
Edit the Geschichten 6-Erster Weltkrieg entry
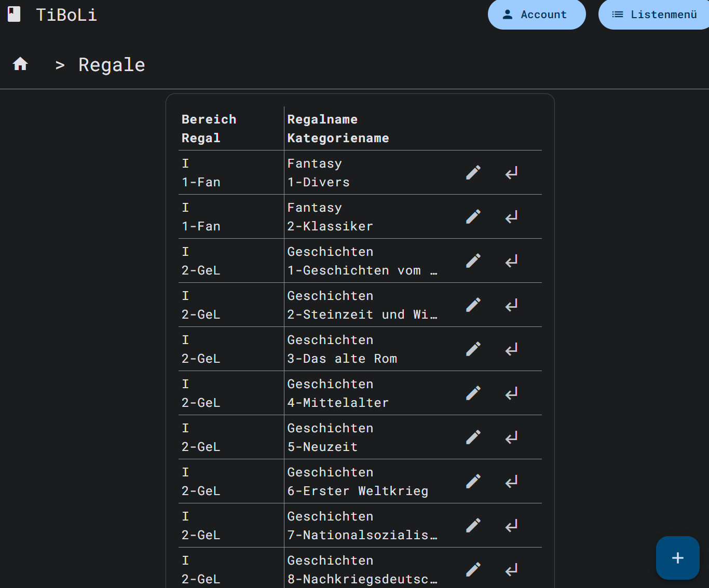(473, 481)
